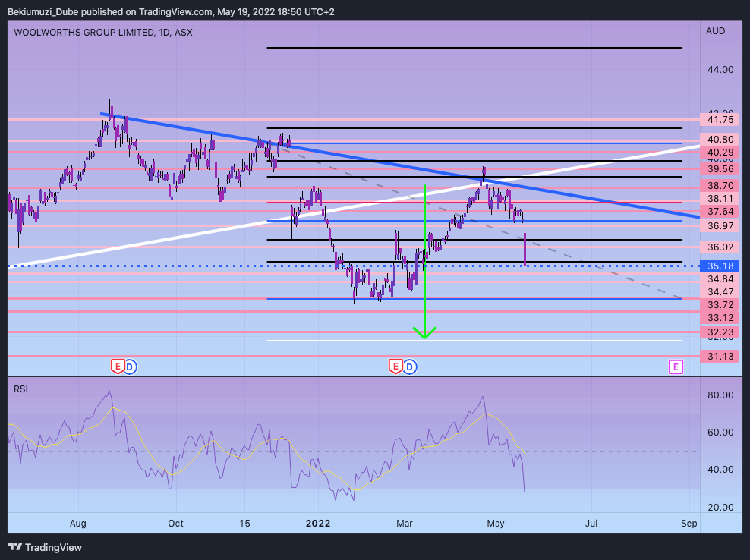This screenshot has width=750, height=560.
Task: Click the 40.80 price level label
Action: click(720, 139)
